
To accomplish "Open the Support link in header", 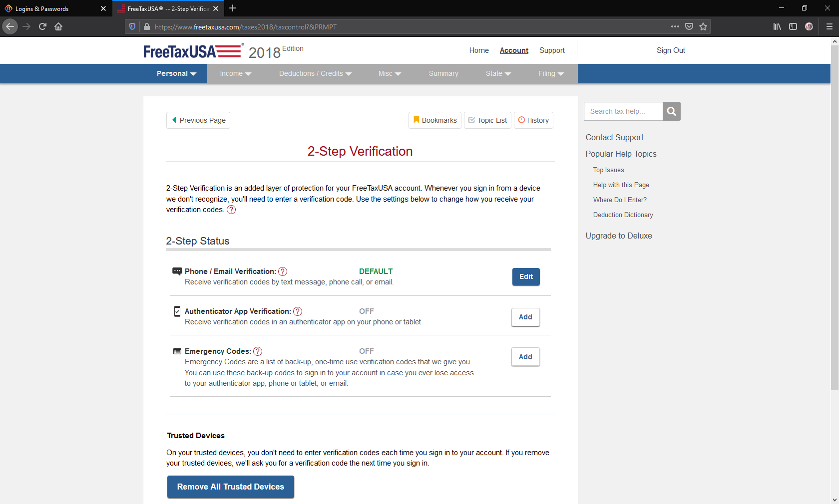I will [552, 50].
